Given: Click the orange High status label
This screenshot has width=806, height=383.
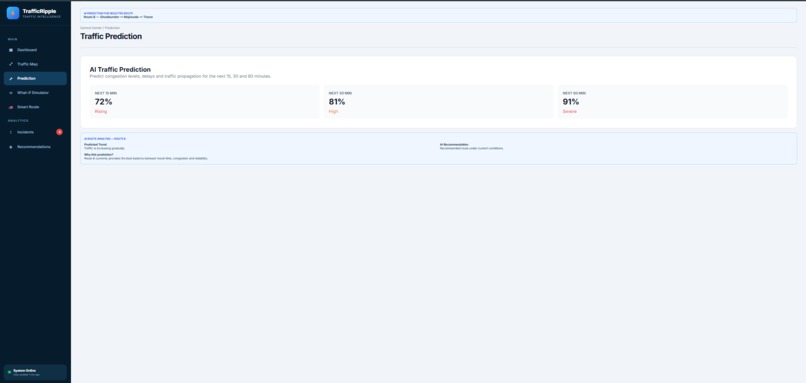Looking at the screenshot, I should (334, 112).
